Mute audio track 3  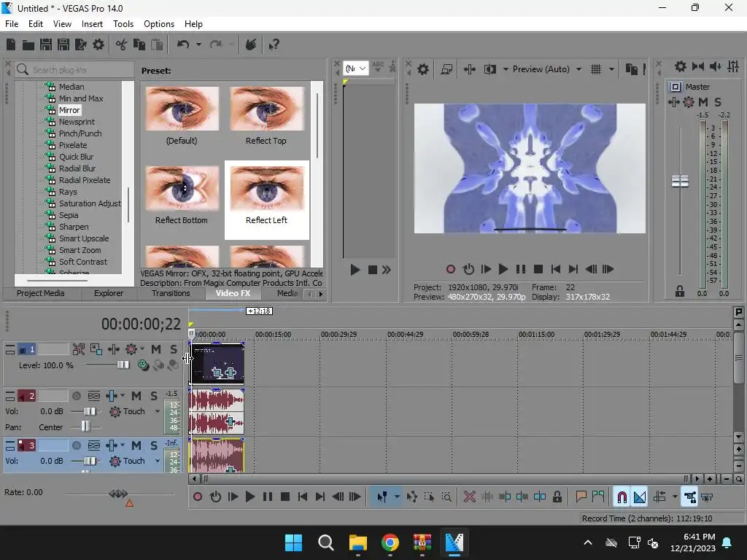click(x=136, y=446)
